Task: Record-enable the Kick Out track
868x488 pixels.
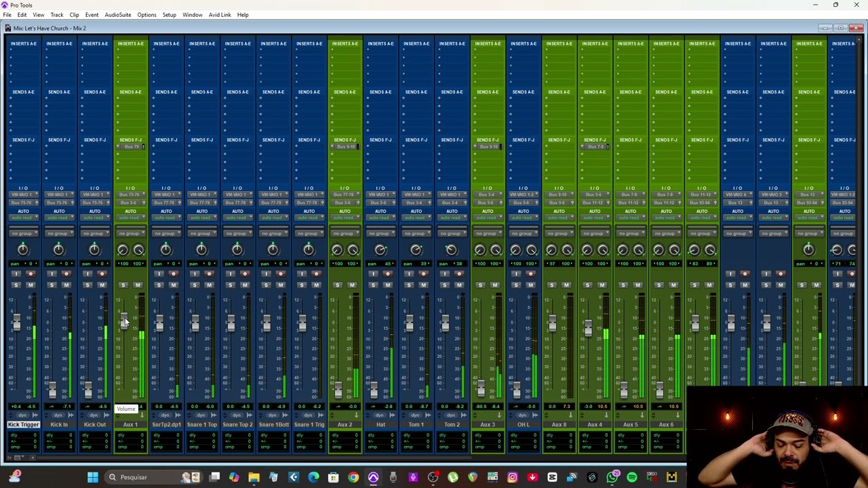Action: pos(102,274)
